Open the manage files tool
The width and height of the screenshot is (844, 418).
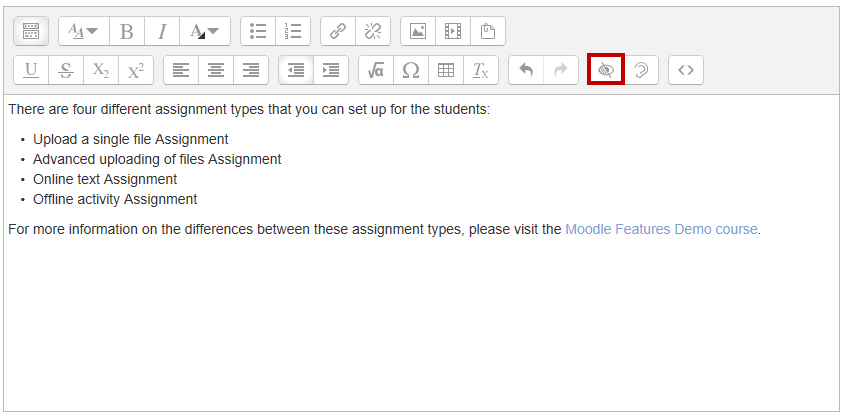[488, 31]
